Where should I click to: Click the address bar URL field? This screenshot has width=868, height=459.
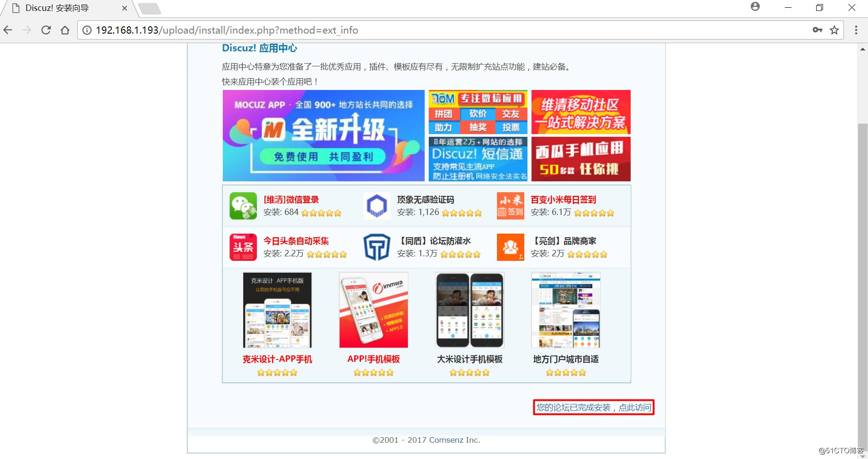click(x=446, y=30)
